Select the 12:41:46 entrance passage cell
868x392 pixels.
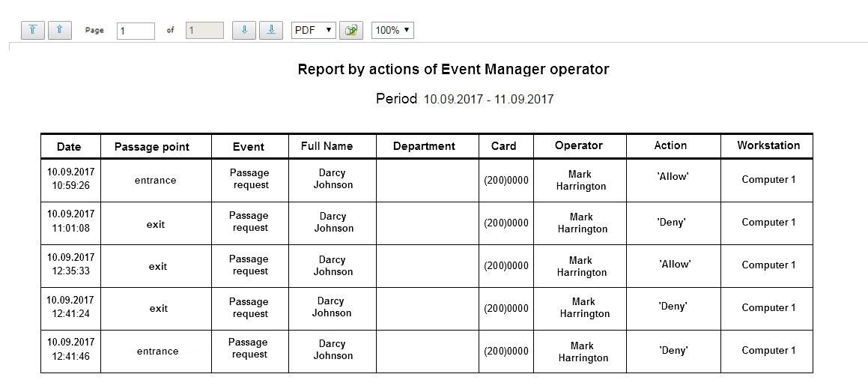156,351
